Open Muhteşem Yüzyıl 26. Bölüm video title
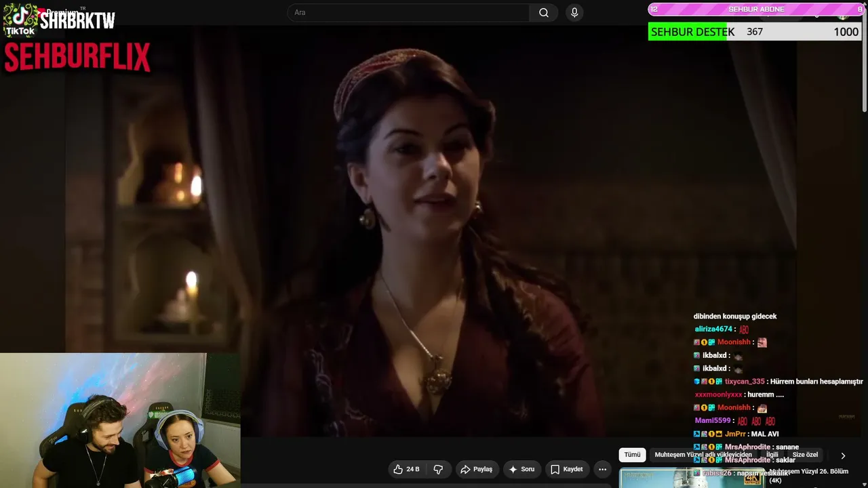This screenshot has width=868, height=488. [808, 475]
